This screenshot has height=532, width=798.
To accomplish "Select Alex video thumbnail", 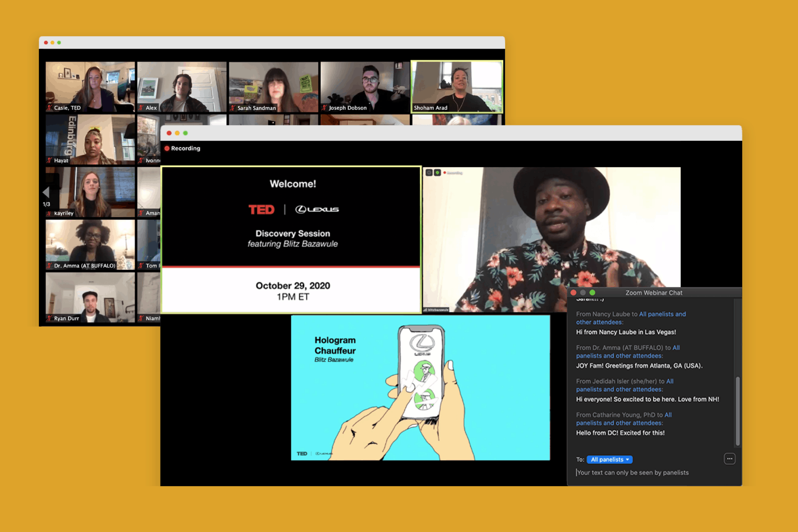I will 182,86.
